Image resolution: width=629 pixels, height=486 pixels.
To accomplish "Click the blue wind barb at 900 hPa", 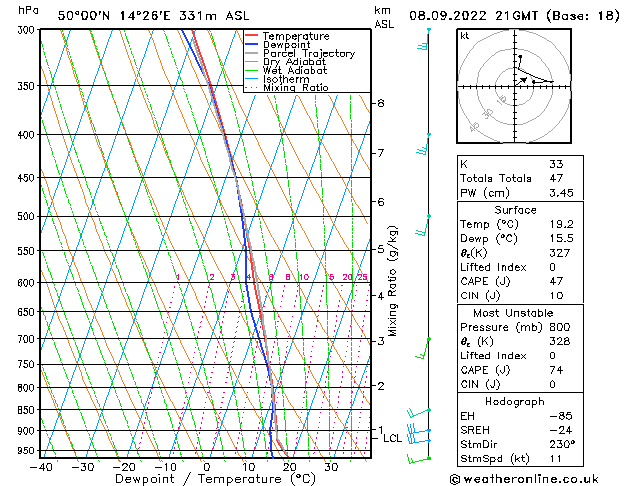I will [419, 431].
